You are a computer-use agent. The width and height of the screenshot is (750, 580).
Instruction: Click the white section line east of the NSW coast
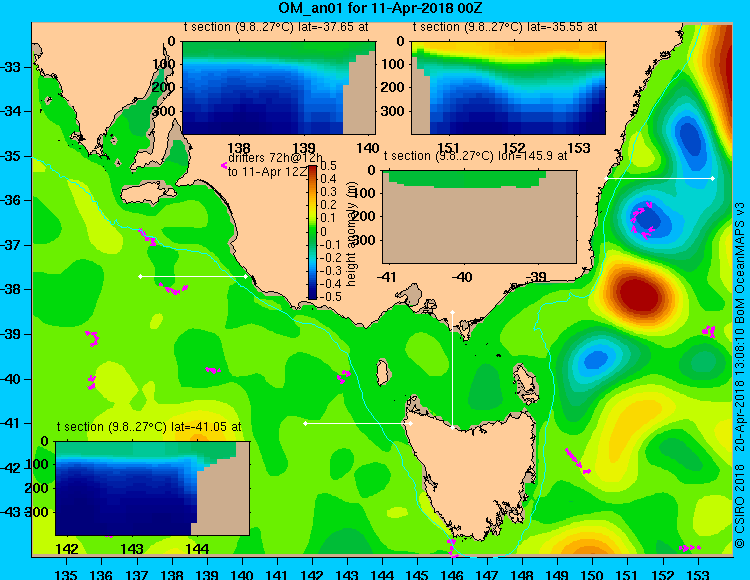pyautogui.click(x=659, y=178)
